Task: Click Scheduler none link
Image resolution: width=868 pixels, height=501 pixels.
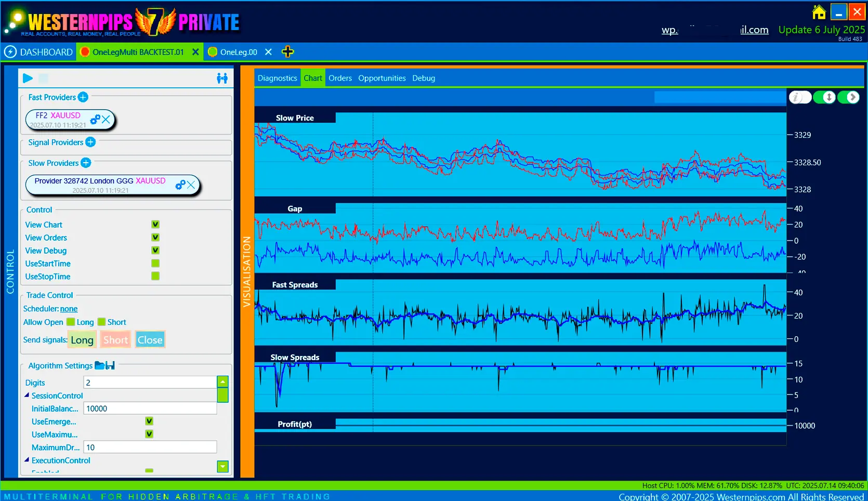Action: click(69, 309)
